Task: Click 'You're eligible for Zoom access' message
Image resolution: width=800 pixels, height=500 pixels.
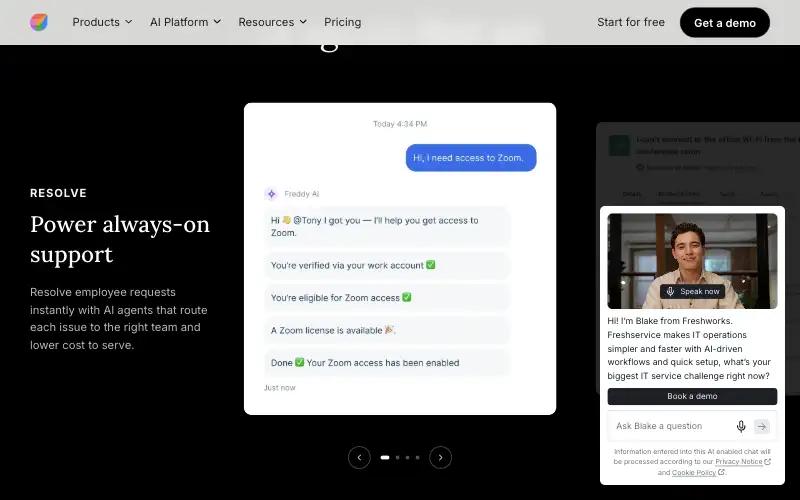Action: (x=387, y=297)
